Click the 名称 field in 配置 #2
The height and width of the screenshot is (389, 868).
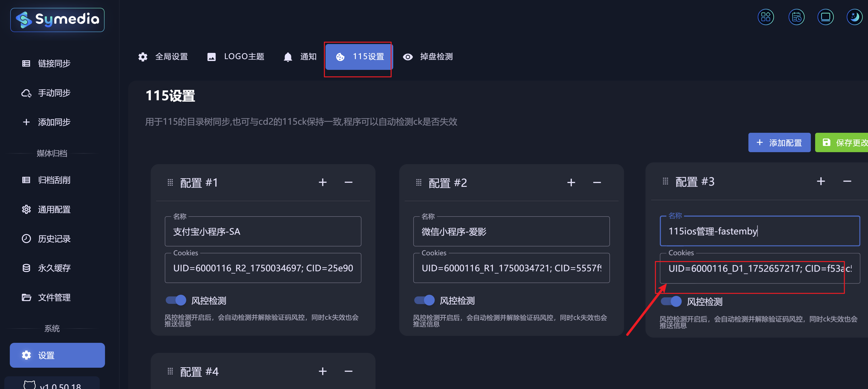click(511, 232)
